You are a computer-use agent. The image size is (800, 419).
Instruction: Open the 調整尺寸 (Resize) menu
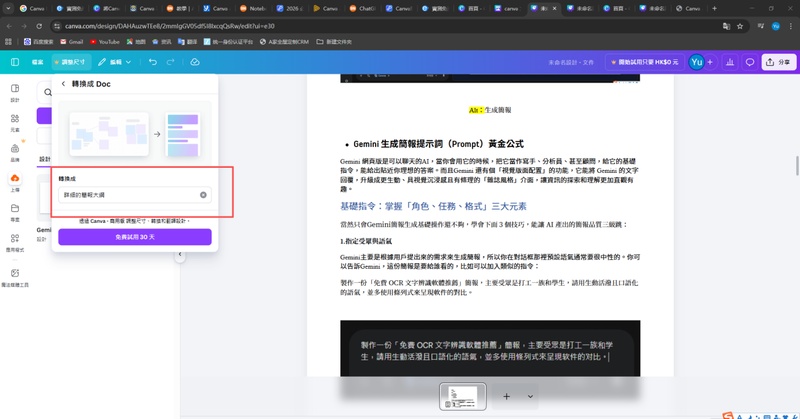click(x=71, y=62)
